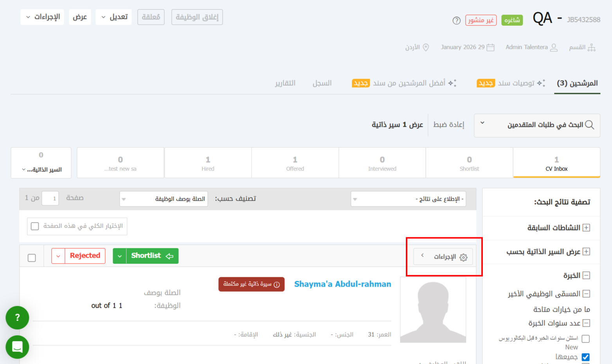This screenshot has height=364, width=612.
Task: Click the gear icon in candidate actions
Action: pyautogui.click(x=463, y=257)
